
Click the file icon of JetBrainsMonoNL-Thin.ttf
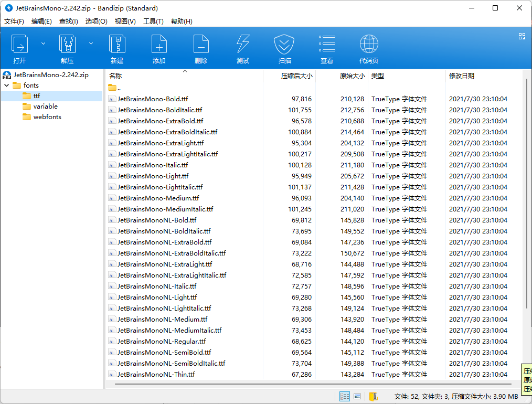(111, 374)
